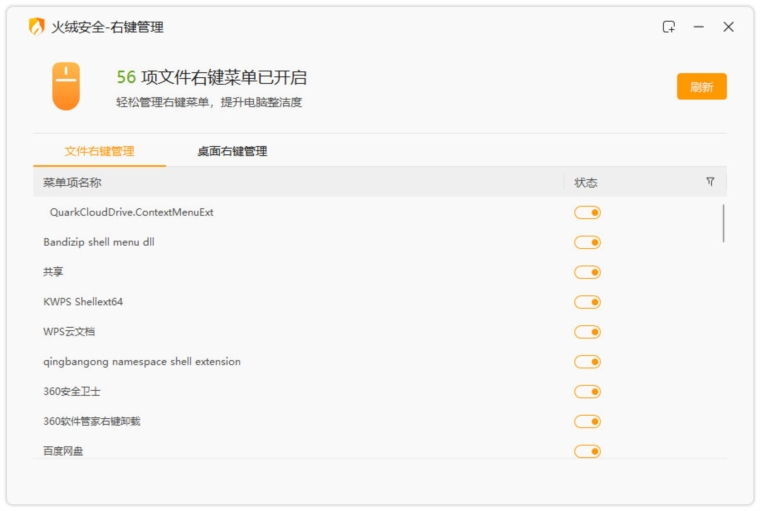
Task: Select QuarkCloudDrive.ContextMenuExt row name
Action: [x=131, y=212]
